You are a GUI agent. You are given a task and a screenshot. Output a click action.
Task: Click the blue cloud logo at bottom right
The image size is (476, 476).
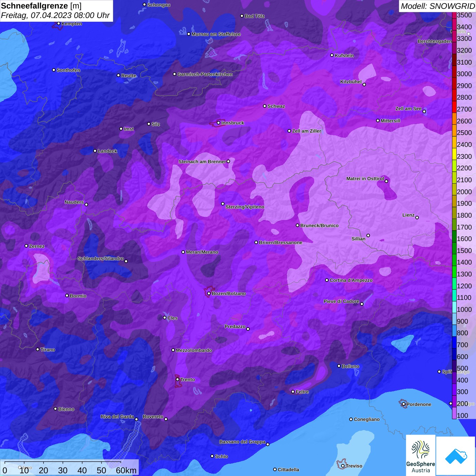(456, 456)
